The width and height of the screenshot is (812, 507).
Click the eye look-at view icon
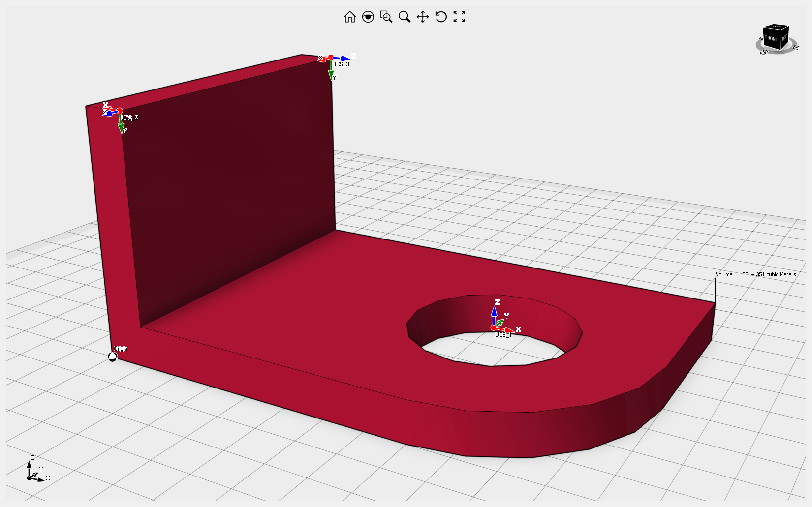pyautogui.click(x=368, y=17)
